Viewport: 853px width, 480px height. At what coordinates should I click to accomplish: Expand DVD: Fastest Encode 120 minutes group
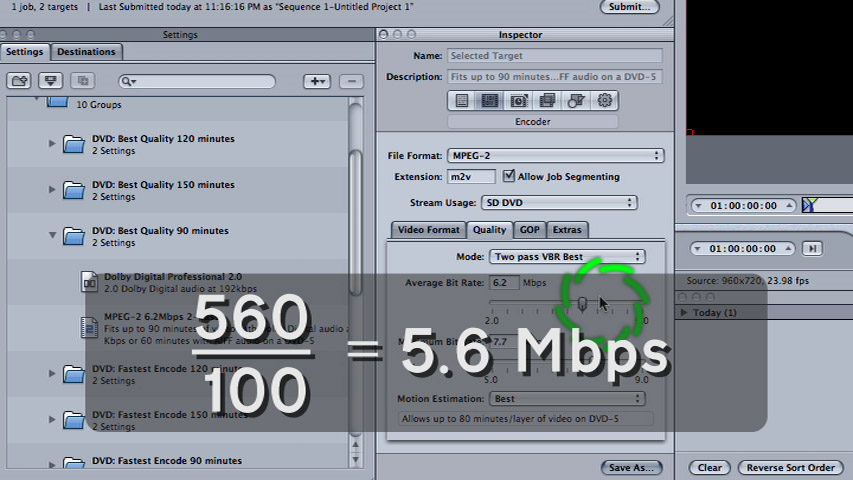point(52,373)
